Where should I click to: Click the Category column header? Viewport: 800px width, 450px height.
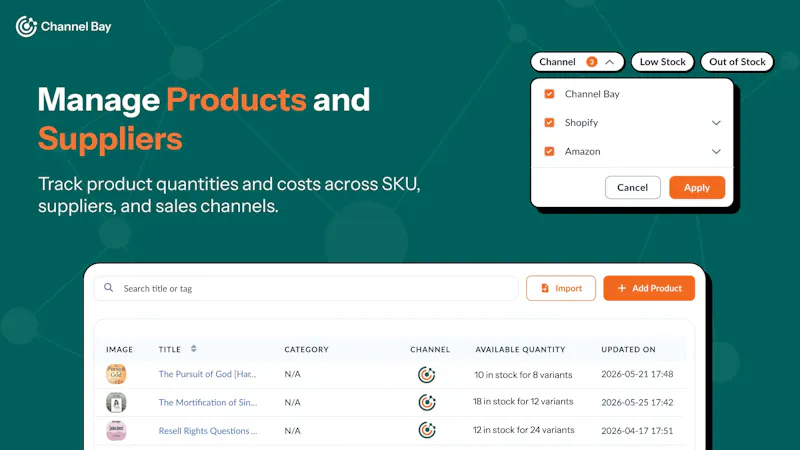click(307, 349)
